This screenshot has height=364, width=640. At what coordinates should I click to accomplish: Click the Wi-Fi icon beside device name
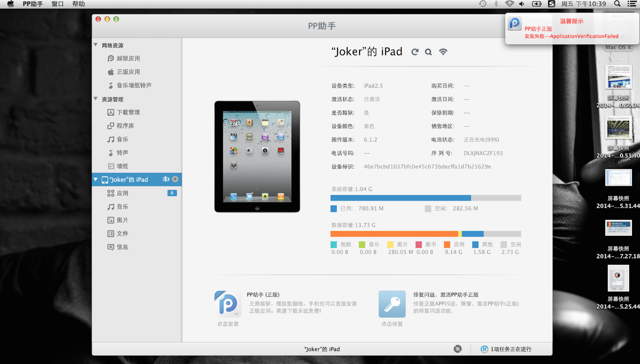point(443,52)
